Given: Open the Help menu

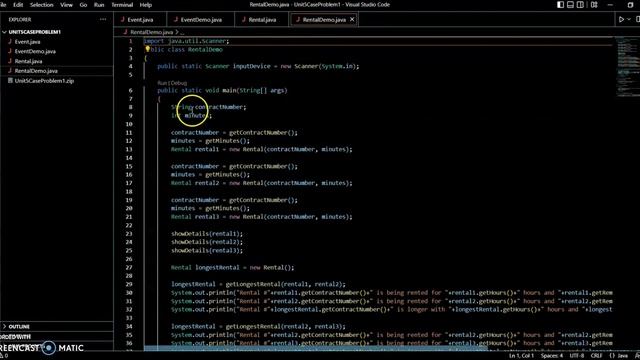Looking at the screenshot, I should (146, 5).
